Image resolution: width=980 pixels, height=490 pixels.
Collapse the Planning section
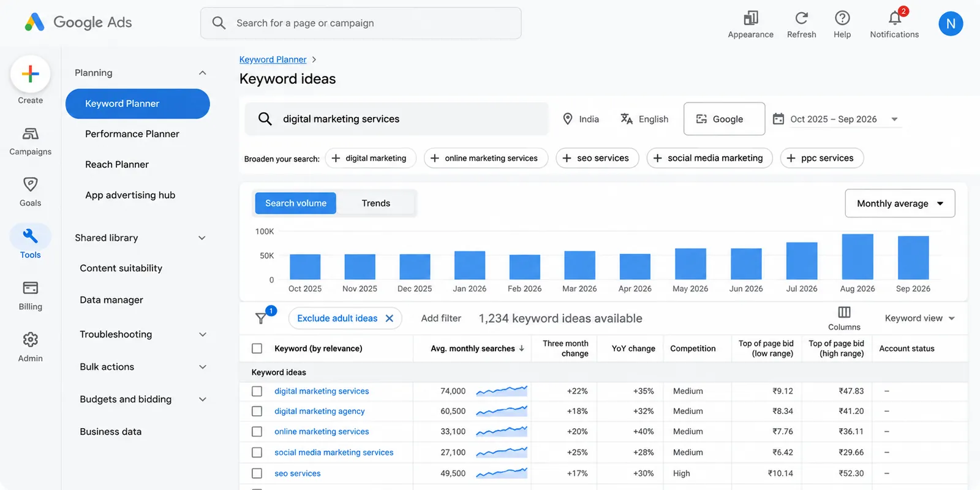coord(202,73)
